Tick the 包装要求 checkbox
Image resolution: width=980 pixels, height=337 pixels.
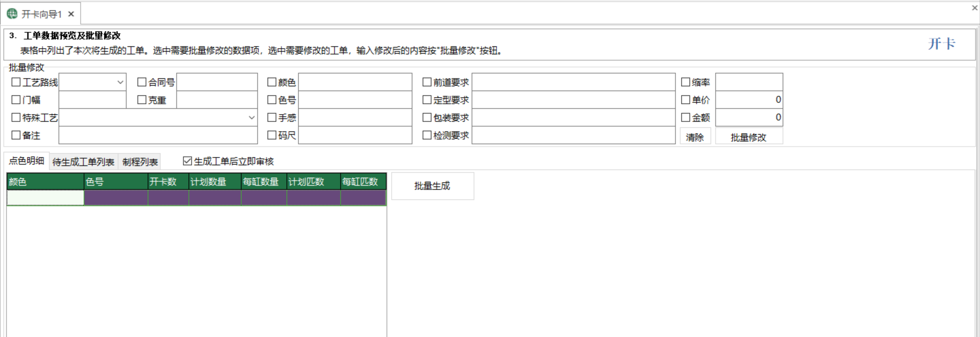pyautogui.click(x=427, y=117)
